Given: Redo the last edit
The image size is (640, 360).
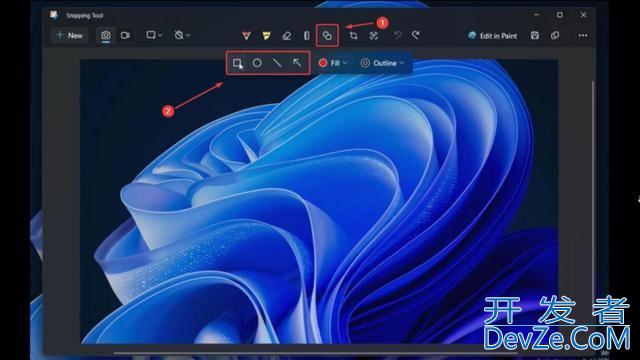Looking at the screenshot, I should click(416, 36).
